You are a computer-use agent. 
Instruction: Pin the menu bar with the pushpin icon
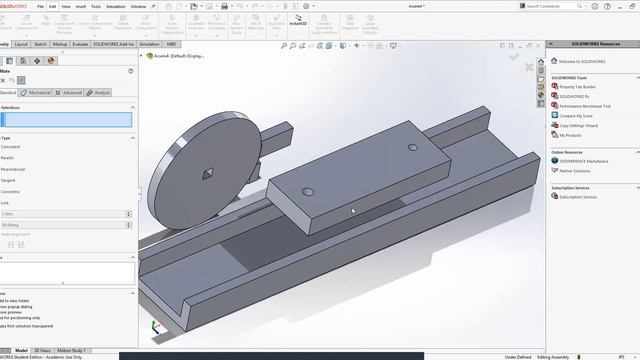pyautogui.click(x=153, y=6)
